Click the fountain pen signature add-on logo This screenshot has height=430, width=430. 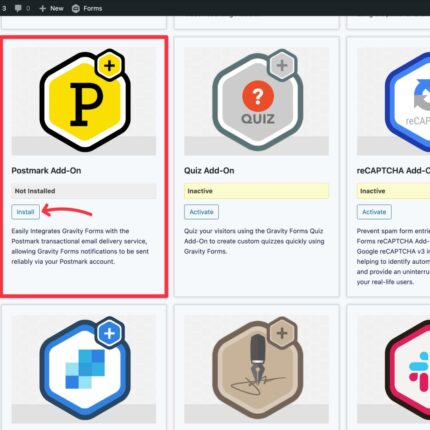[x=257, y=368]
